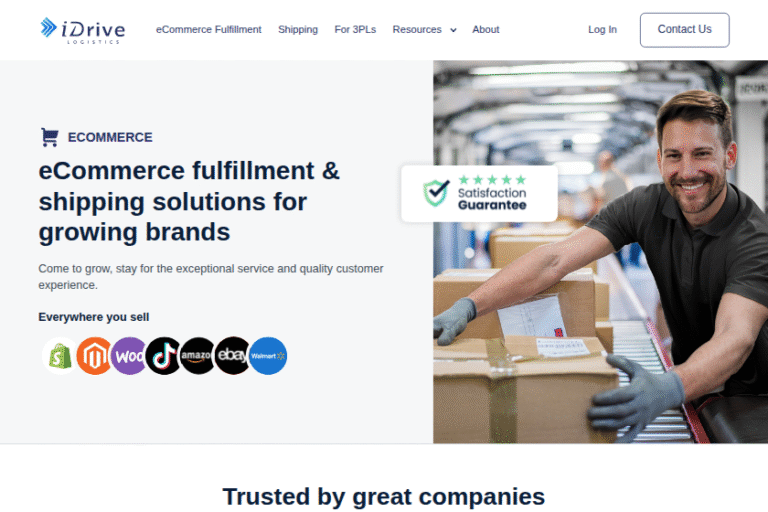Image resolution: width=768 pixels, height=512 pixels.
Task: Click the warehouse worker hero image
Action: pos(600,252)
